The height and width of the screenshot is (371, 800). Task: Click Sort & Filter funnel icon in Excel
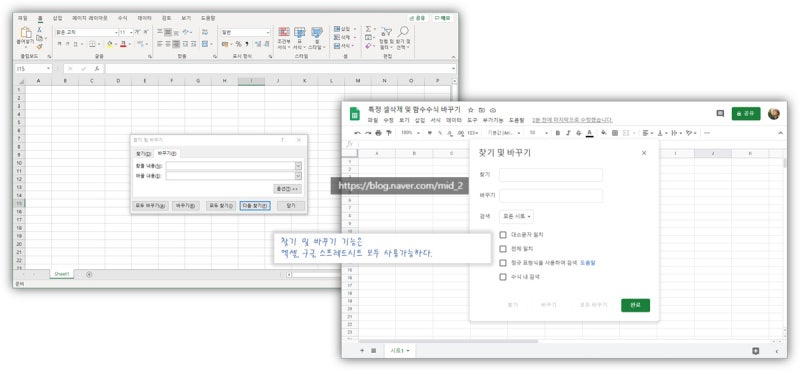pyautogui.click(x=386, y=32)
